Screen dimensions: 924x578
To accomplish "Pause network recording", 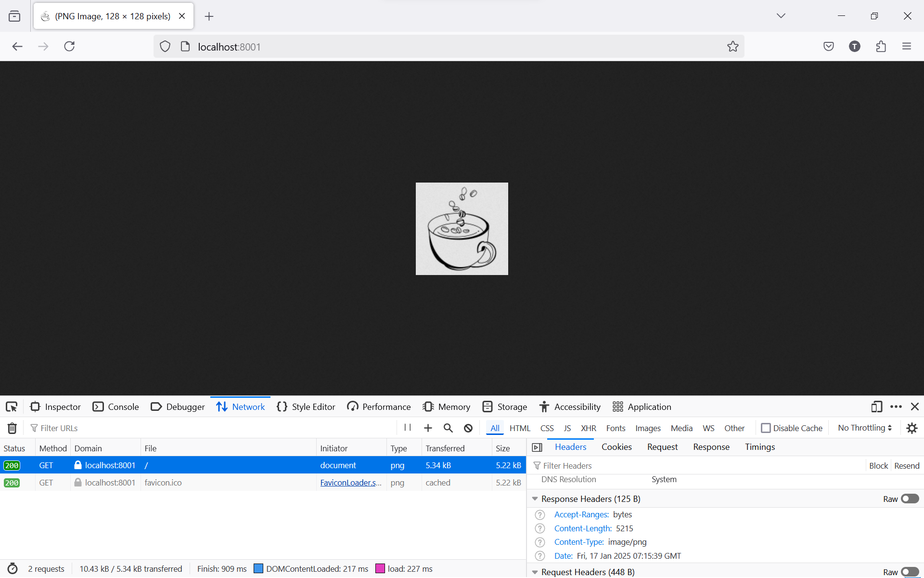I will click(x=408, y=428).
